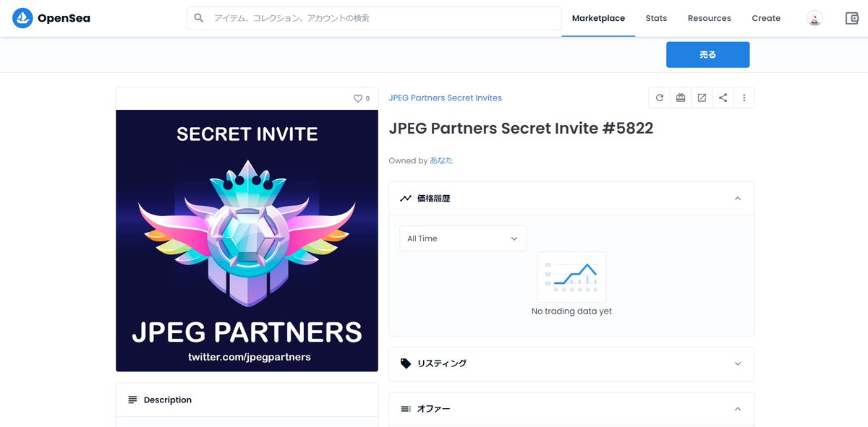The image size is (868, 427).
Task: Click the リスティング heading label
Action: [441, 363]
